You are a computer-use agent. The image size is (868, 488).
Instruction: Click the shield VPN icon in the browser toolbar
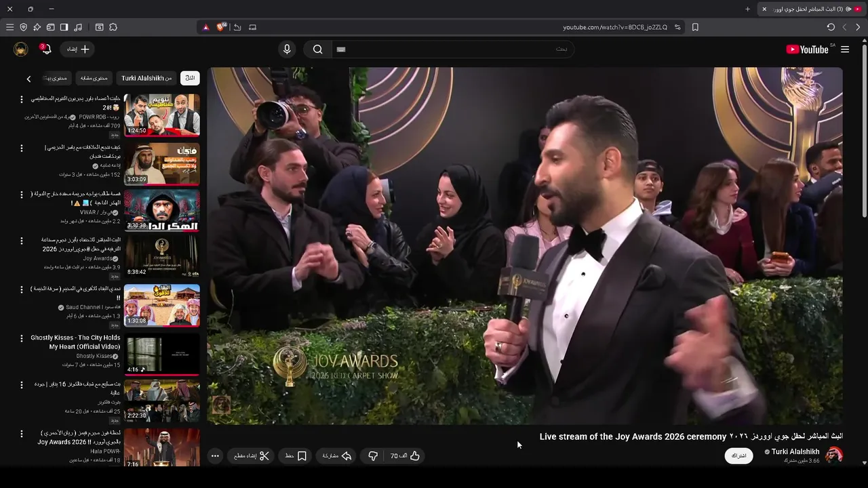click(x=23, y=27)
